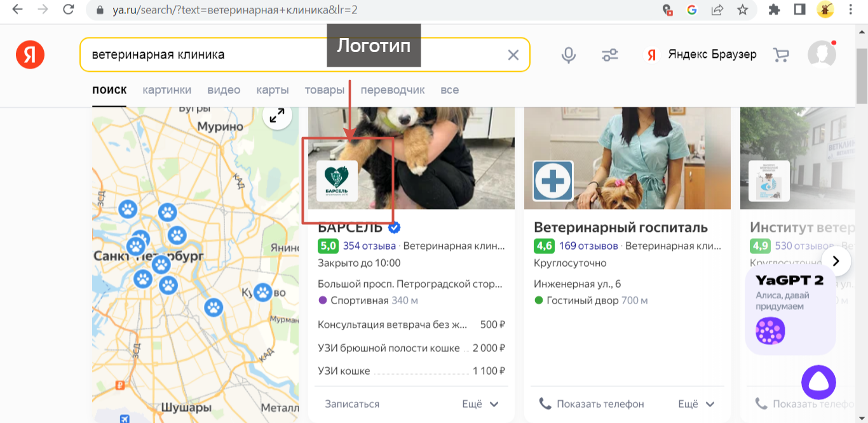
Task: Open the все tab
Action: coord(449,90)
